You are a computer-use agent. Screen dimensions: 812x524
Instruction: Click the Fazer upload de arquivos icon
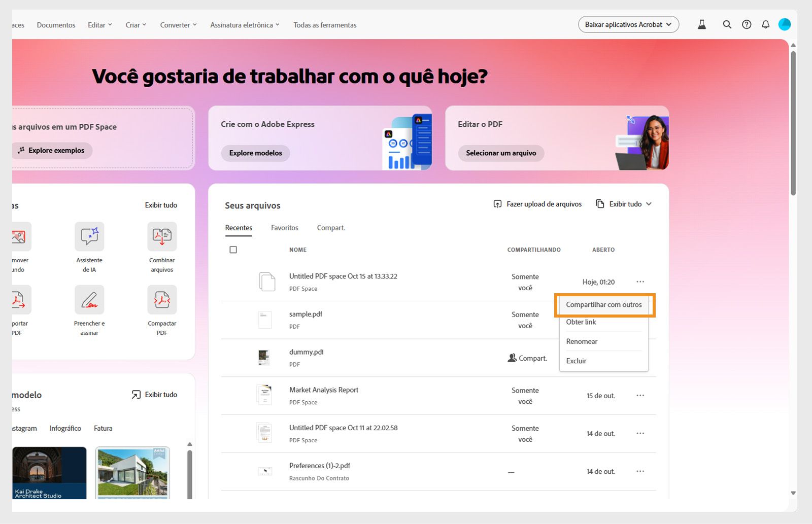498,204
